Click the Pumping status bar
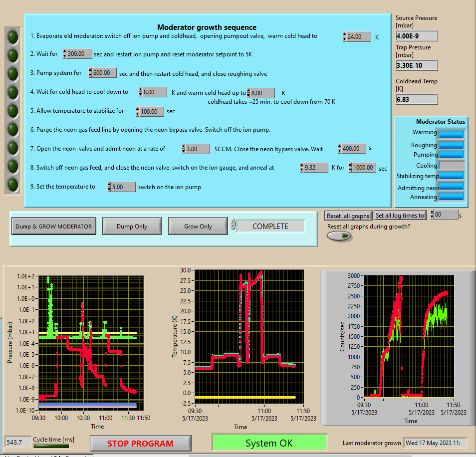 click(x=452, y=154)
